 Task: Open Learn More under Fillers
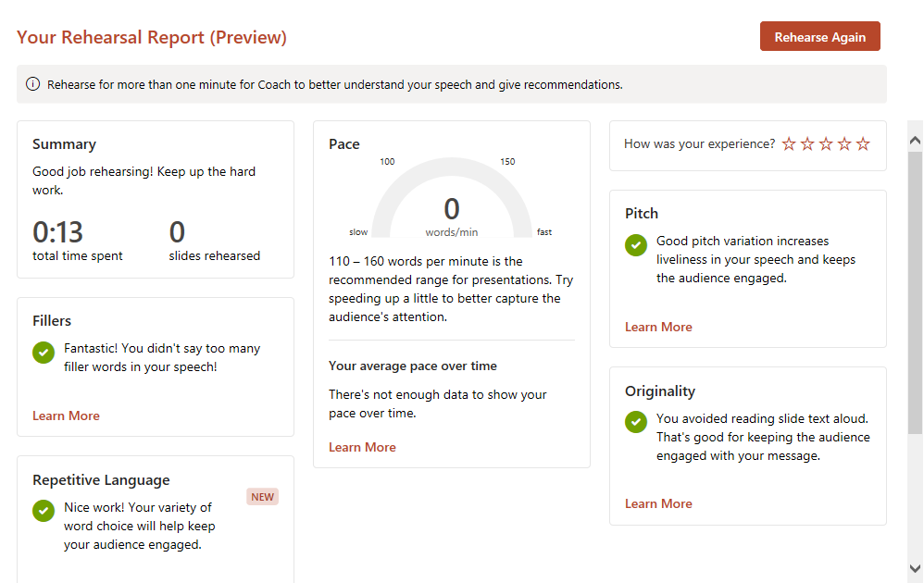click(66, 416)
